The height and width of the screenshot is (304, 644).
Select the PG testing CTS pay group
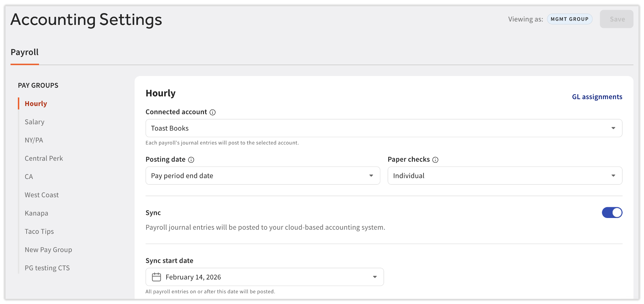[47, 268]
